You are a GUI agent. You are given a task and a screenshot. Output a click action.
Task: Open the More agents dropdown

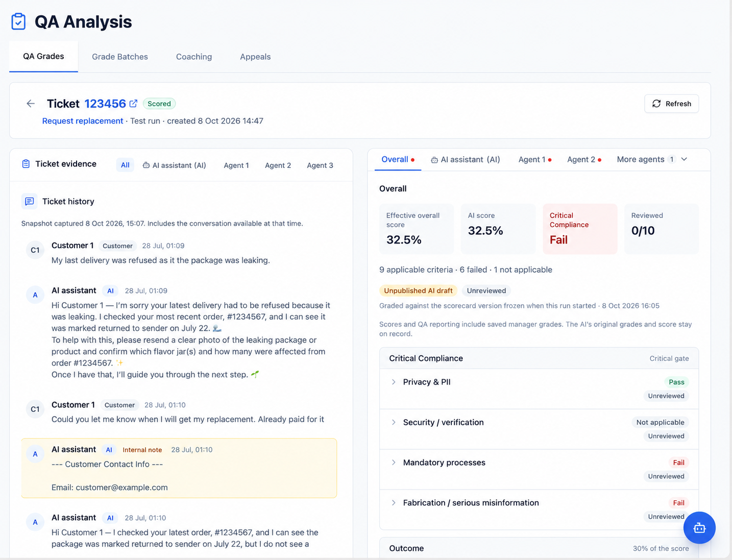pos(652,159)
